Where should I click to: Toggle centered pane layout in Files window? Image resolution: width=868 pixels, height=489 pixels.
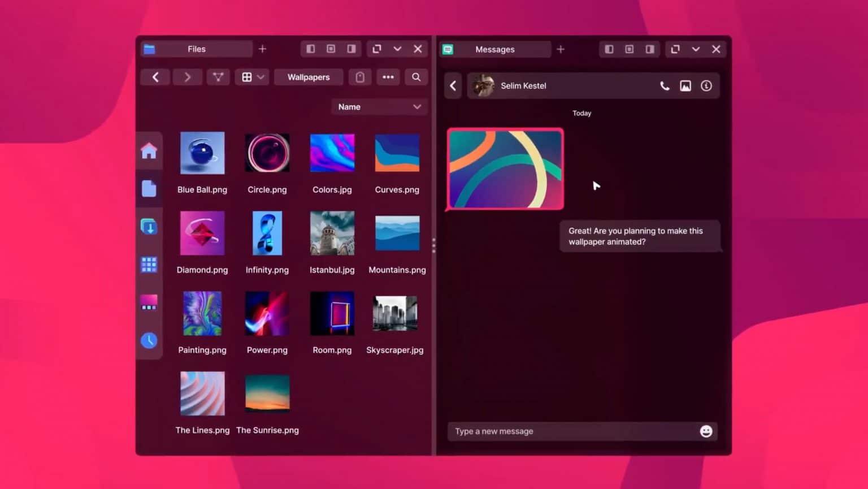pyautogui.click(x=331, y=49)
